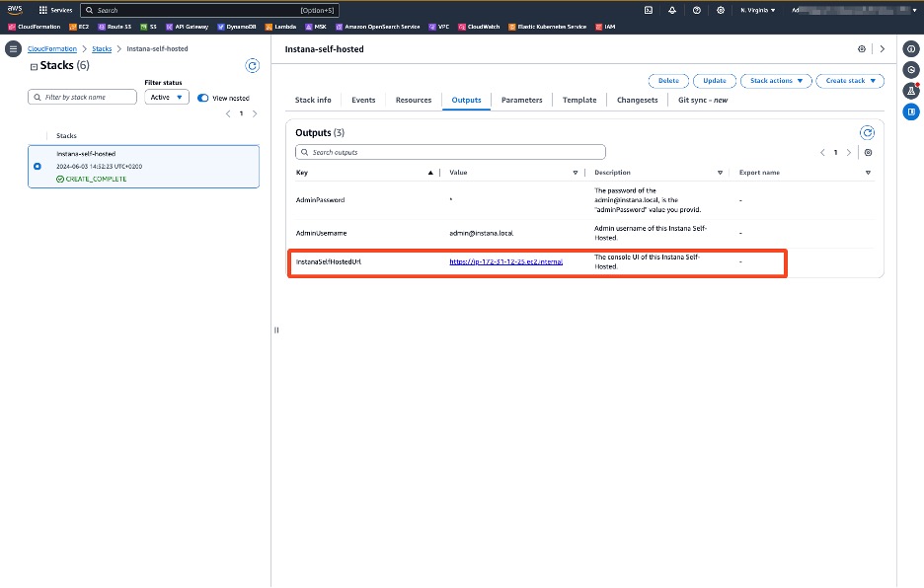Follow the Stacks breadcrumb link
This screenshot has height=588, width=924.
tap(102, 49)
